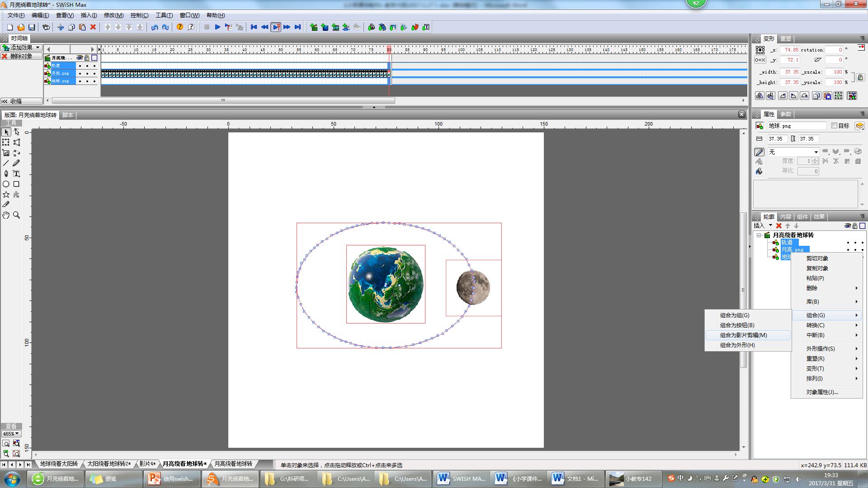Click the Stop playback button
The height and width of the screenshot is (488, 868).
(207, 27)
